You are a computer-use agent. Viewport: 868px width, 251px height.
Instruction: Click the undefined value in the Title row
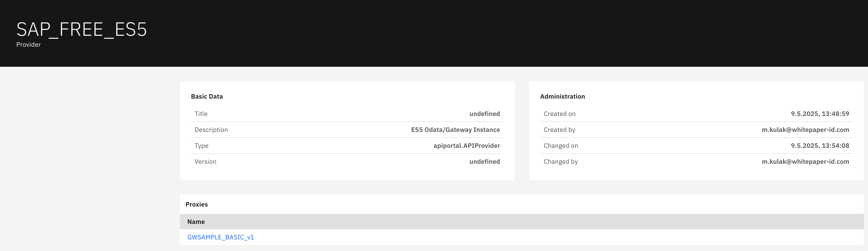tap(484, 114)
